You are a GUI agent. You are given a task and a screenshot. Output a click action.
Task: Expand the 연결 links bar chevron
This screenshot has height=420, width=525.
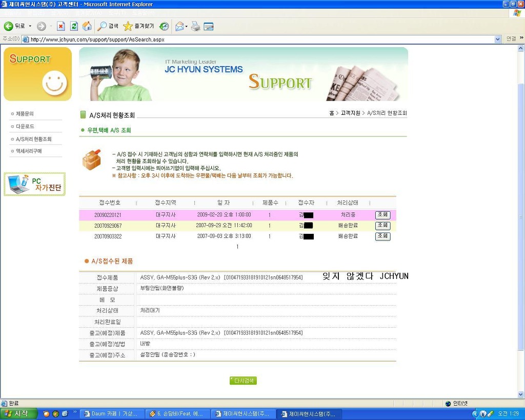(521, 38)
